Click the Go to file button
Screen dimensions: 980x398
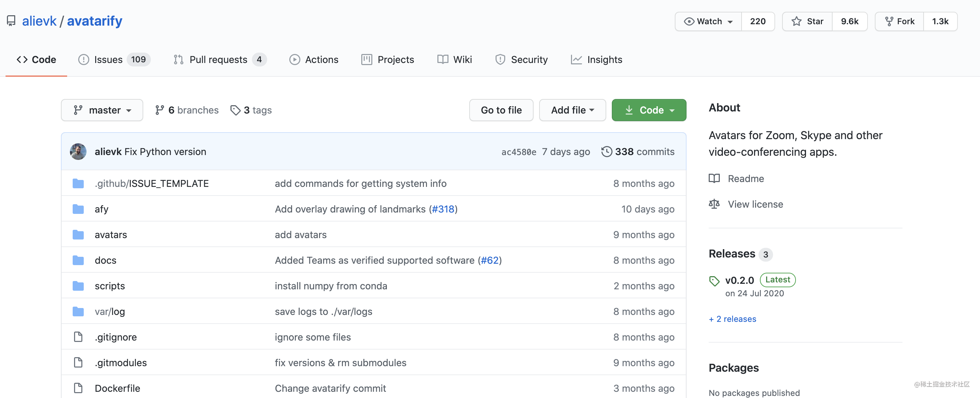pos(501,110)
